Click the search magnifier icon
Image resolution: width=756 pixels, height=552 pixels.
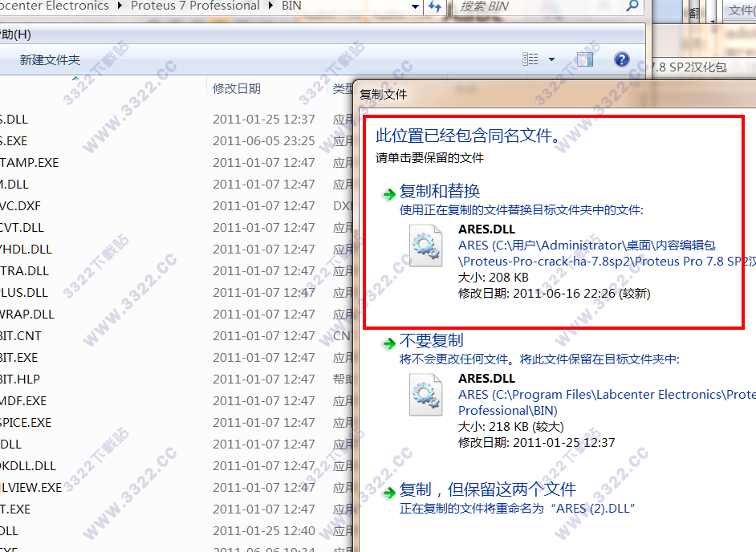[x=632, y=6]
